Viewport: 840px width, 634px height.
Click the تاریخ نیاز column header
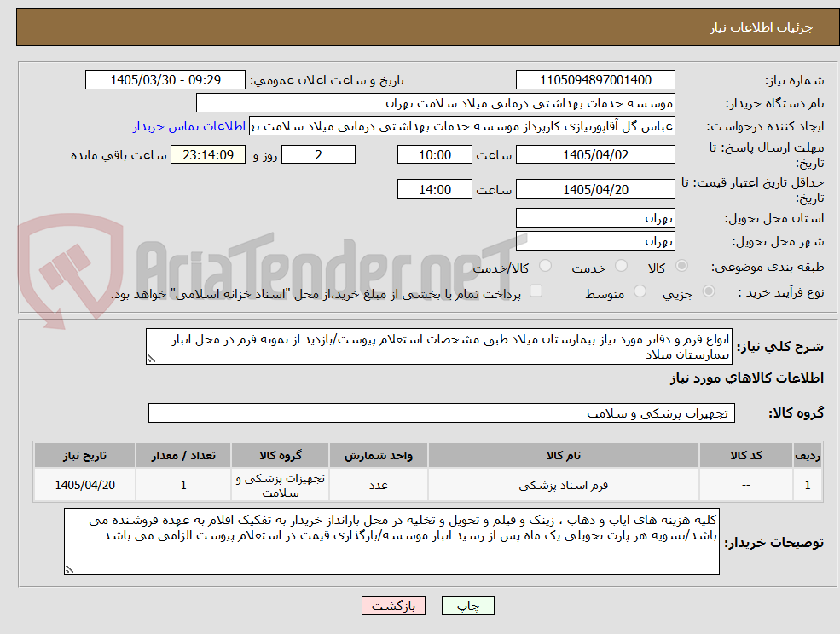click(84, 456)
